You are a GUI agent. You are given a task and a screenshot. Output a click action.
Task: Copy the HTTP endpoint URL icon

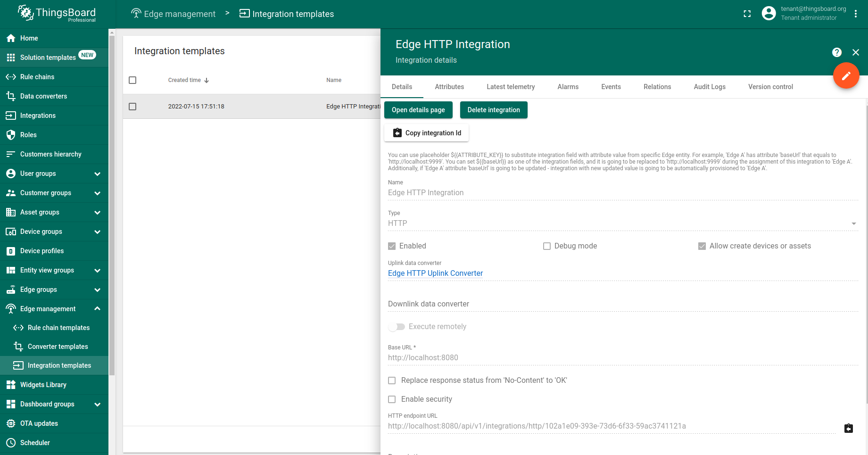pyautogui.click(x=849, y=428)
